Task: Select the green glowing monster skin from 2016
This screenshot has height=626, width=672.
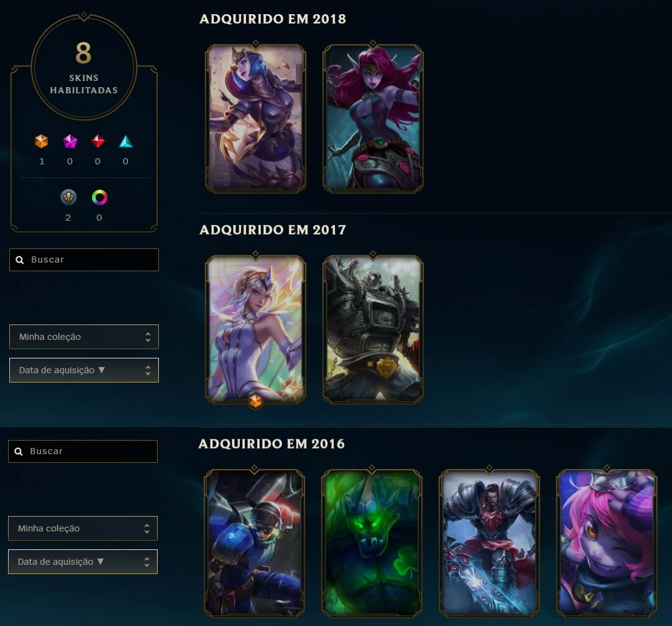Action: tap(372, 543)
